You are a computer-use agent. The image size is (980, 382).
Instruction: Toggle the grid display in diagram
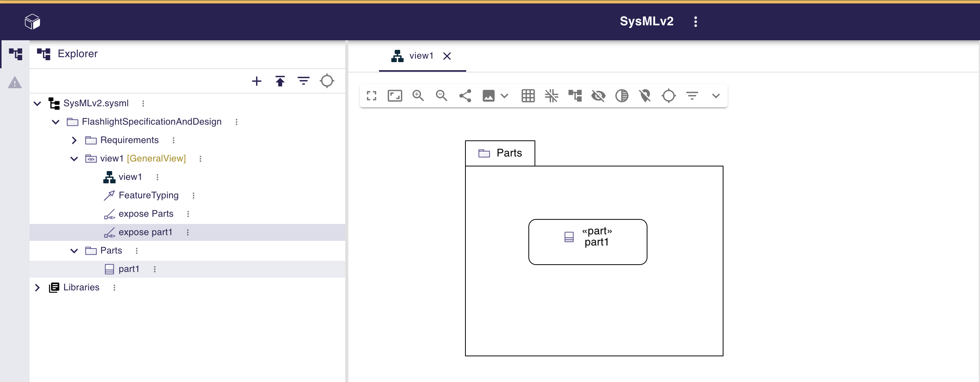click(528, 95)
